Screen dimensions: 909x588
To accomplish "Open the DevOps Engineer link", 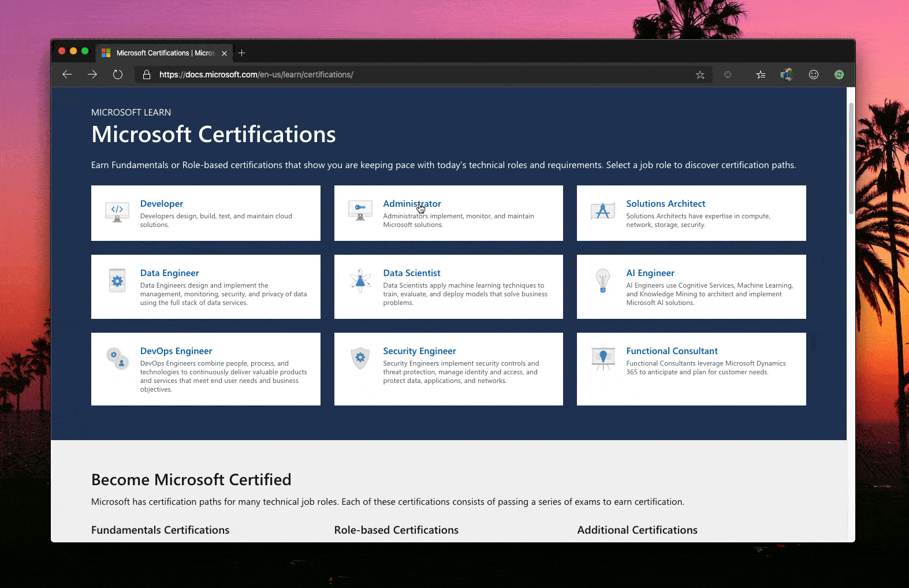I will click(176, 351).
